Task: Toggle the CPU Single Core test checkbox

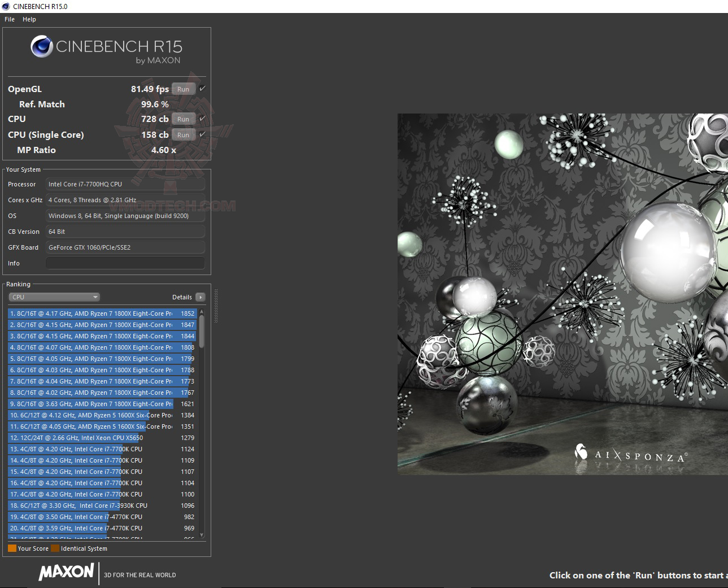Action: click(x=202, y=134)
